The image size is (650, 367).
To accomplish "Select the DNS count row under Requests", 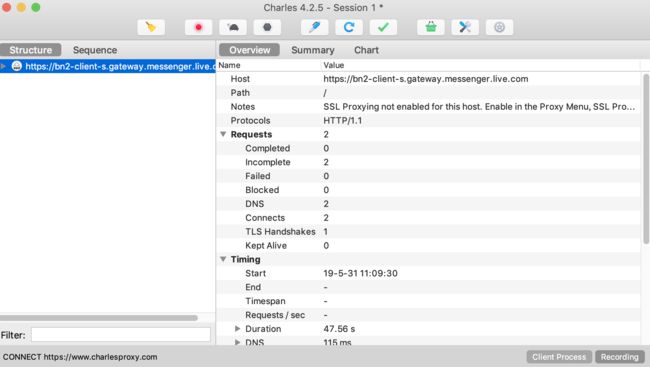I will pyautogui.click(x=429, y=204).
